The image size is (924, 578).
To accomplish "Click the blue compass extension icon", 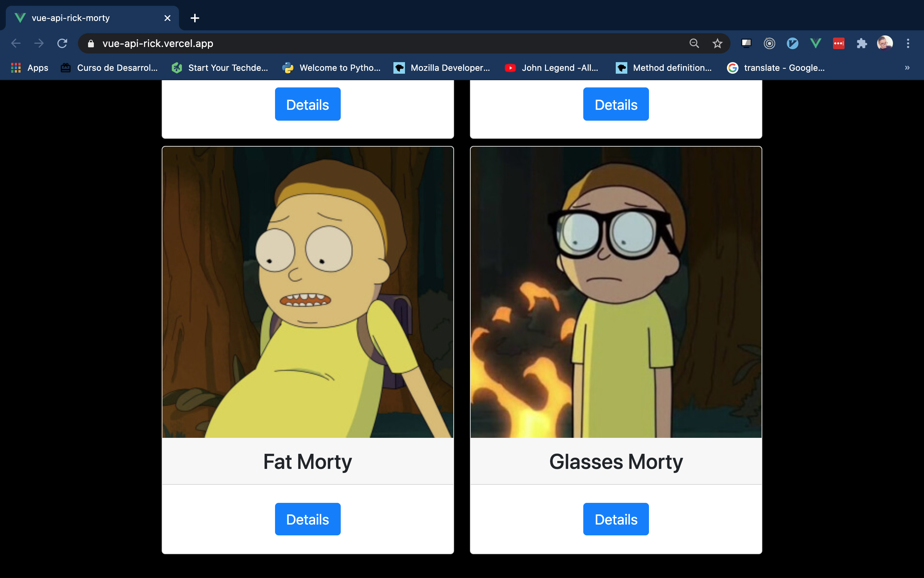I will click(x=792, y=43).
